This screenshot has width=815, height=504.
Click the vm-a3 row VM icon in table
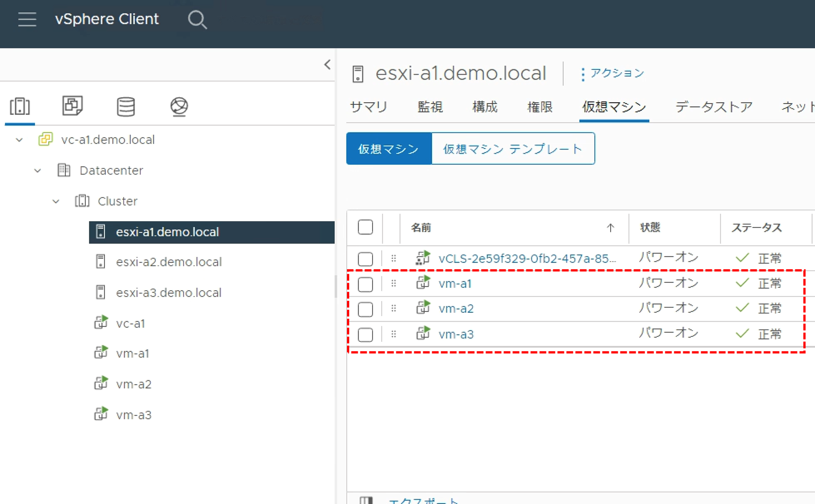(x=423, y=333)
